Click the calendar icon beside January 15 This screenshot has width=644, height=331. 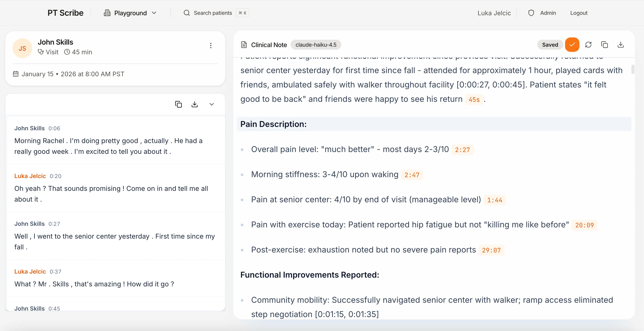tap(15, 74)
